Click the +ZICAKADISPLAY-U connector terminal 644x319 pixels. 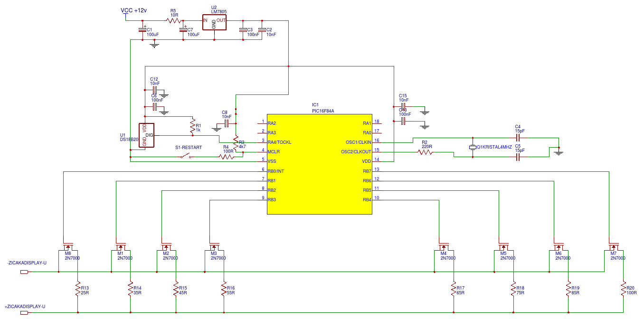pyautogui.click(x=24, y=312)
